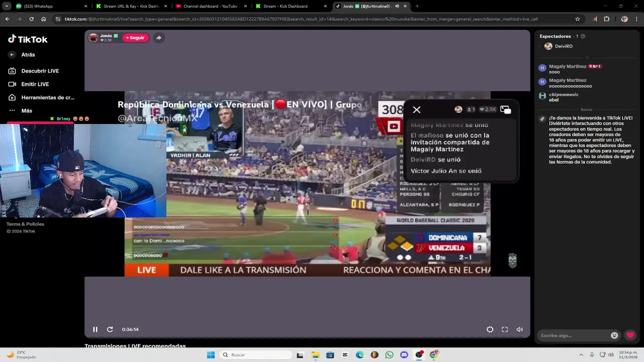Viewport: 644px width, 362px height.
Task: Show hidden system tray icons
Action: click(581, 355)
